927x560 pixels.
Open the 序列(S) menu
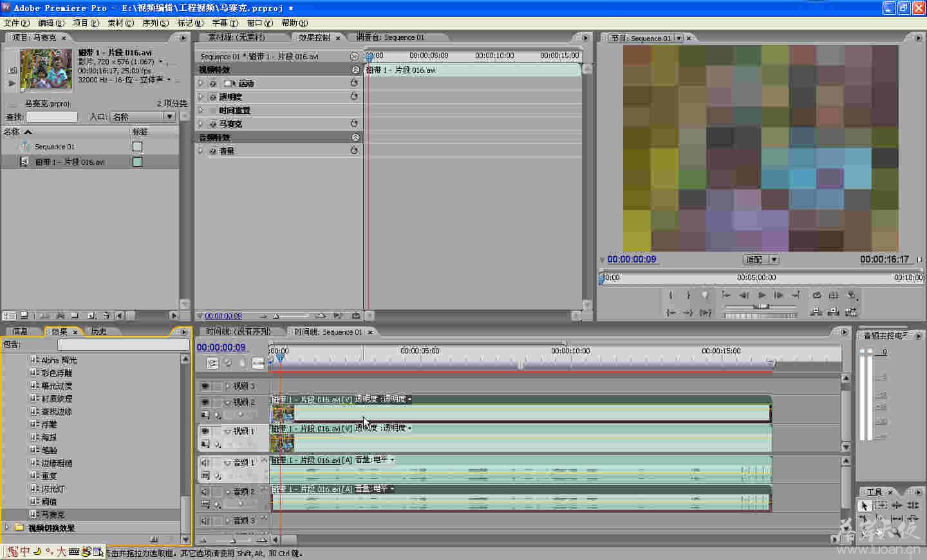pos(155,23)
